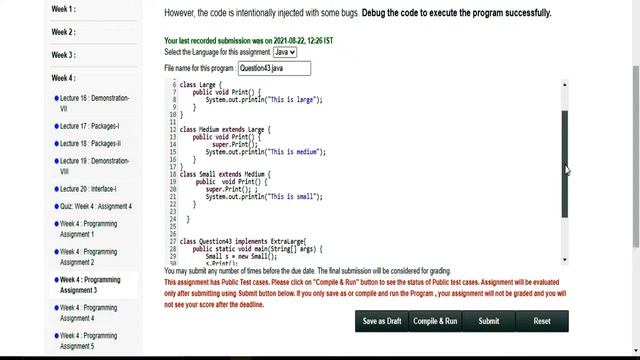Click the line "class Small extends Medium {"

(x=225, y=174)
